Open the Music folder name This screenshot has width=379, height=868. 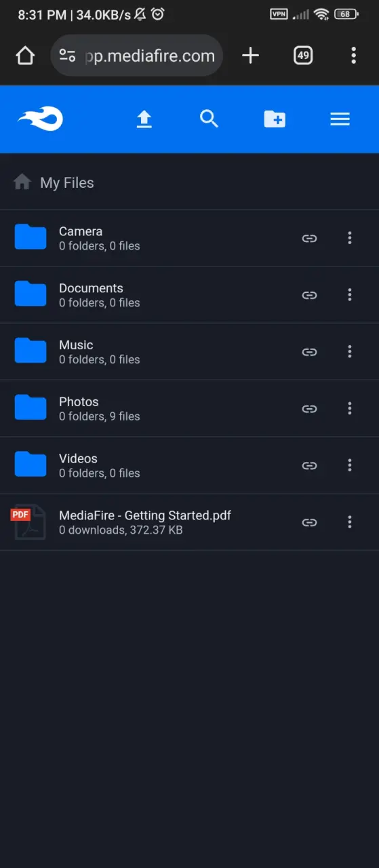point(76,345)
